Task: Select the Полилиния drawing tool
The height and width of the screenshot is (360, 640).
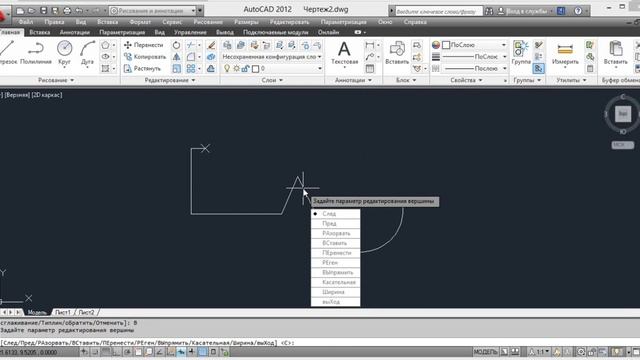Action: point(36,53)
